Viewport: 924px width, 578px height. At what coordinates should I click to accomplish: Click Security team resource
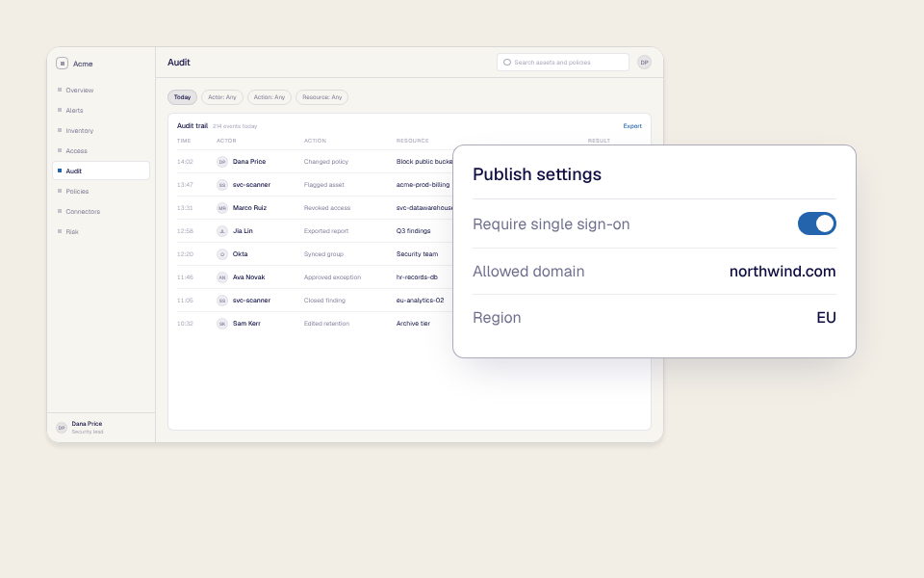417,254
